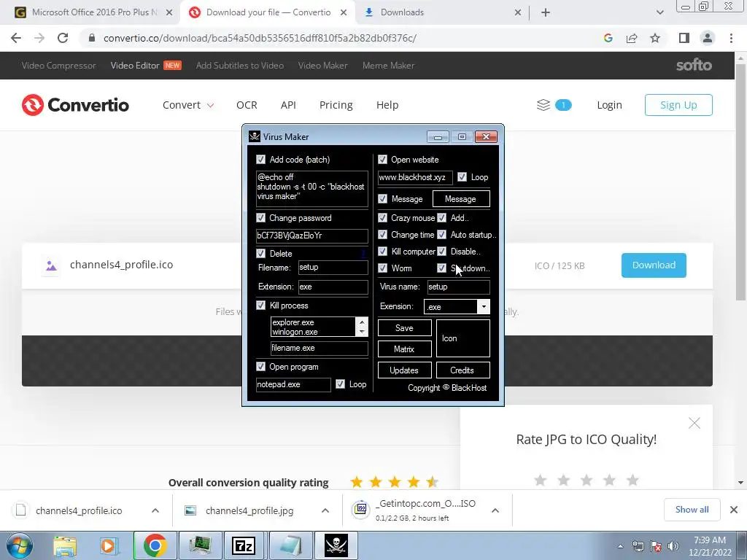
Task: Close the Rate JPG to ICO popup
Action: [x=694, y=423]
